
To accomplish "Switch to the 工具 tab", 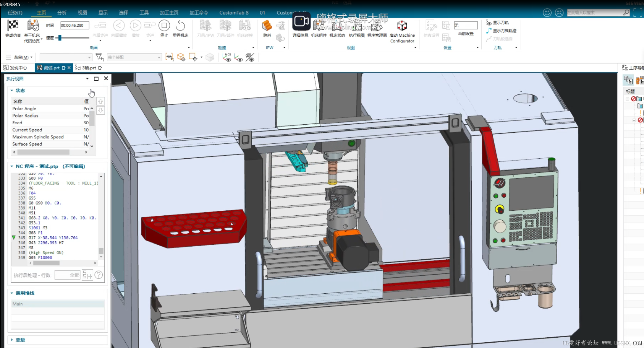I will pyautogui.click(x=144, y=13).
